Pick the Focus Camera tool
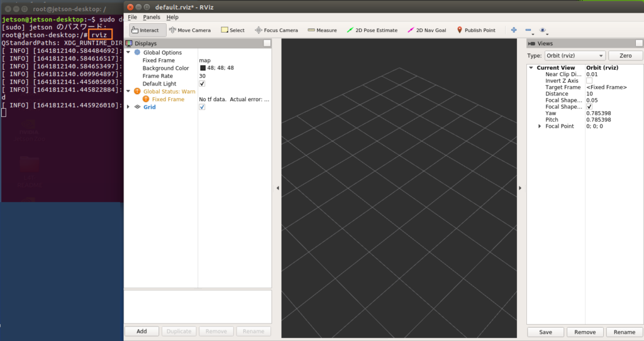 click(276, 30)
